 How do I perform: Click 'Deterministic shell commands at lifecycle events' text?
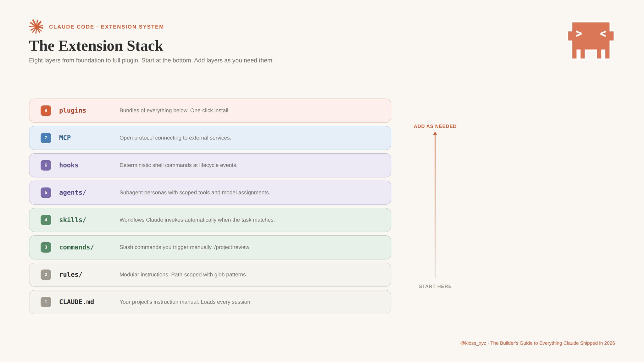pyautogui.click(x=179, y=165)
